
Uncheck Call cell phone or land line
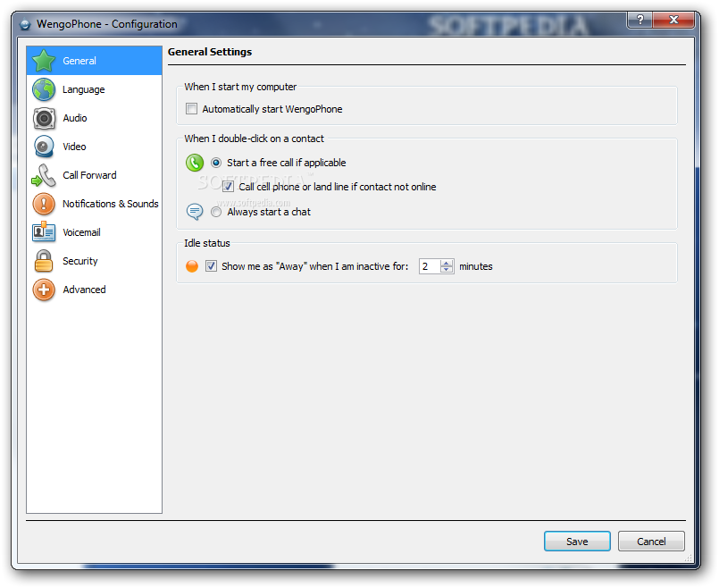(x=228, y=187)
